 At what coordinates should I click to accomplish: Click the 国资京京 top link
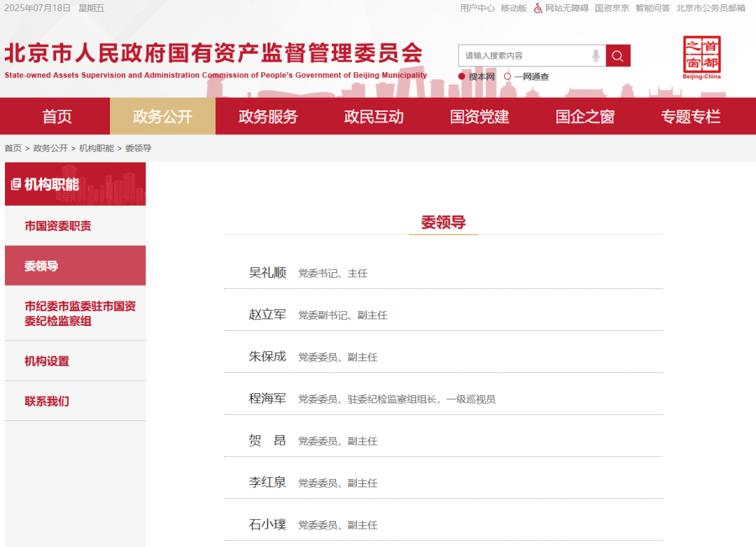(612, 8)
